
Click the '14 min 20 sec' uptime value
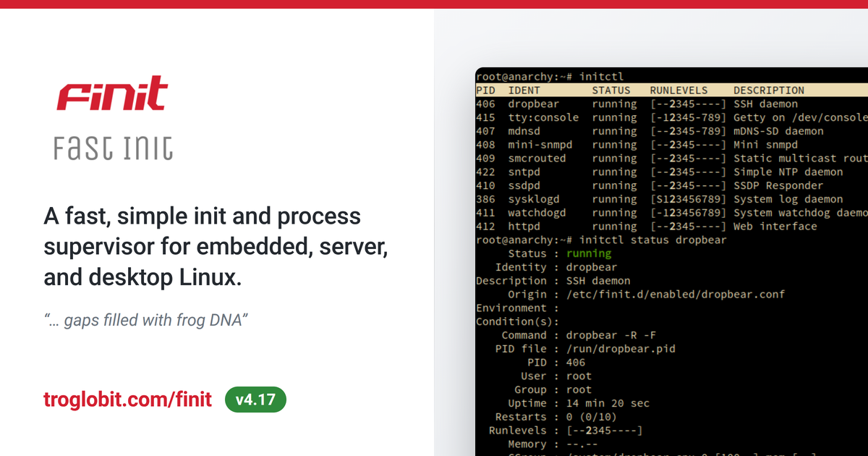point(608,404)
